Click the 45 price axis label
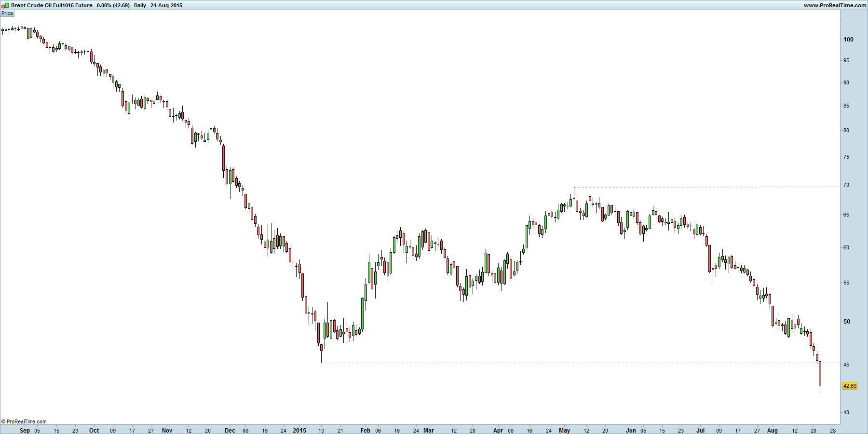Screen dimensions: 868x434 click(846, 365)
